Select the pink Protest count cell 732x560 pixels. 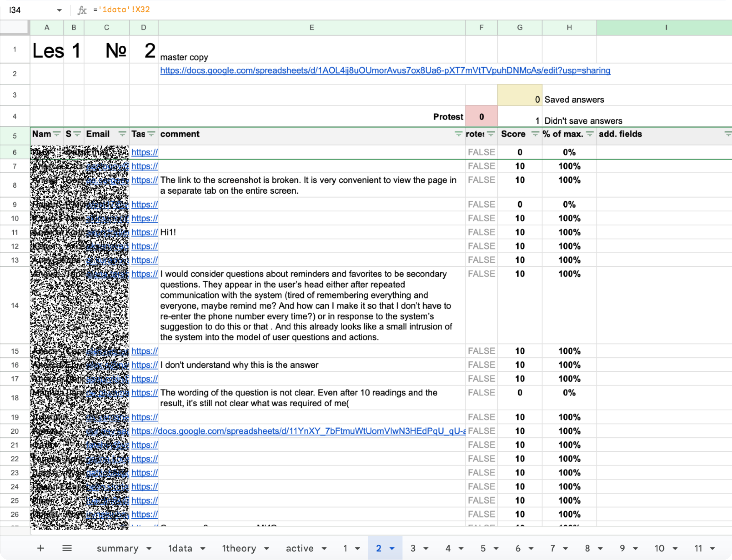coord(482,116)
